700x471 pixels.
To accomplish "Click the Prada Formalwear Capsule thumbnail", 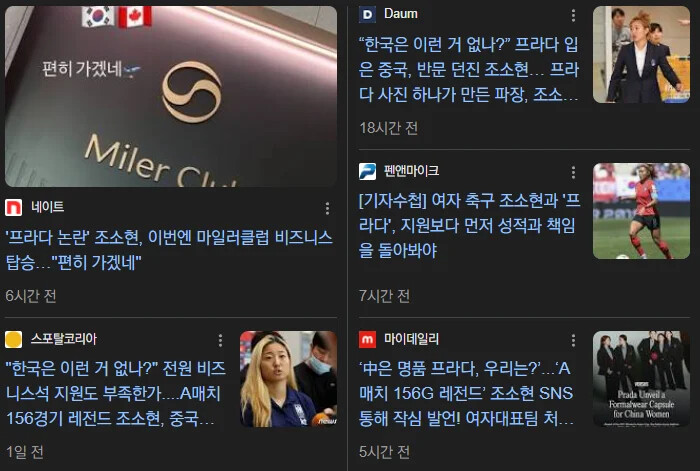I will 641,379.
